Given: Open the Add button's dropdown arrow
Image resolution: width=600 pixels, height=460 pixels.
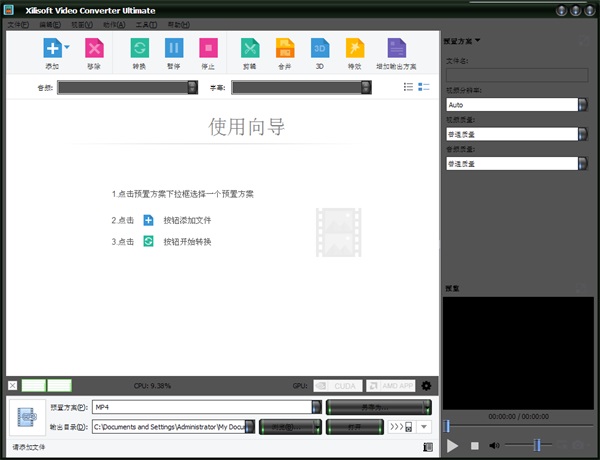Looking at the screenshot, I should tap(67, 47).
